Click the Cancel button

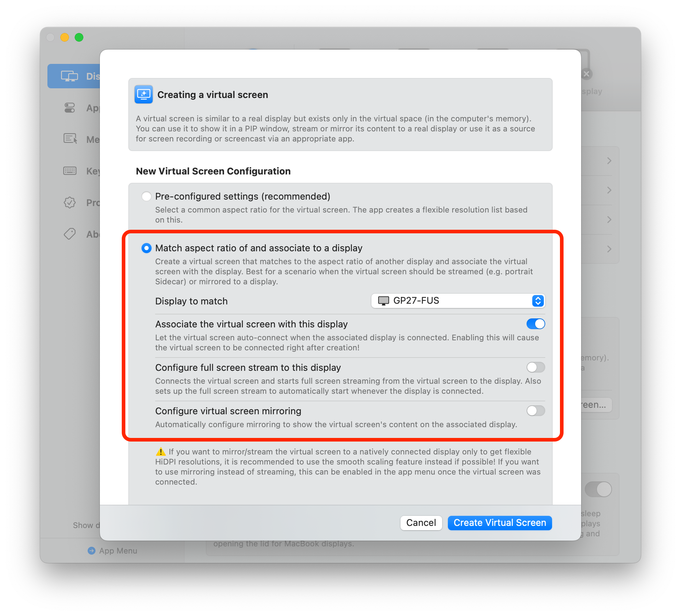(x=421, y=523)
